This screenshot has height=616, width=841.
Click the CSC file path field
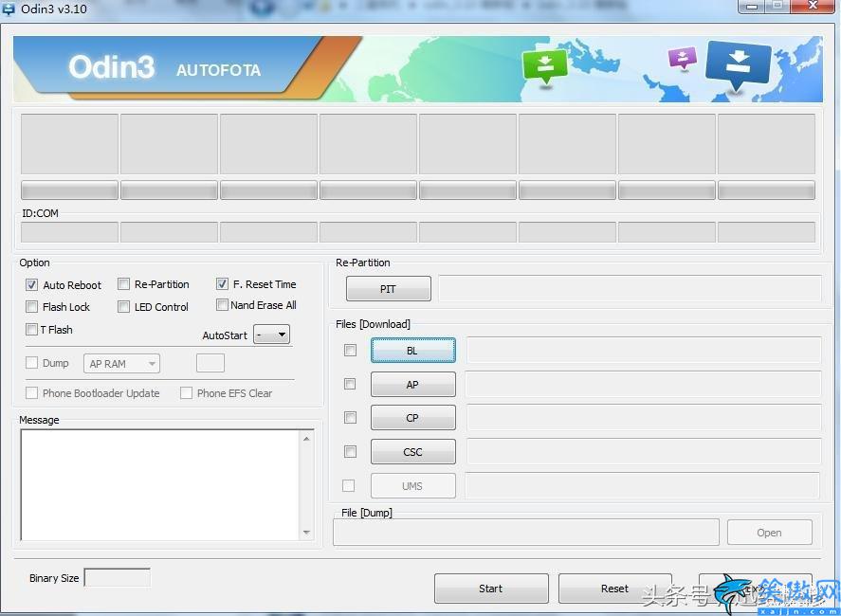coord(644,451)
